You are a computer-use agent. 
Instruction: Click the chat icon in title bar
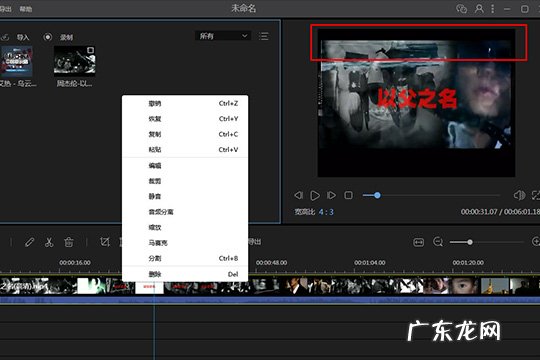pos(461,9)
